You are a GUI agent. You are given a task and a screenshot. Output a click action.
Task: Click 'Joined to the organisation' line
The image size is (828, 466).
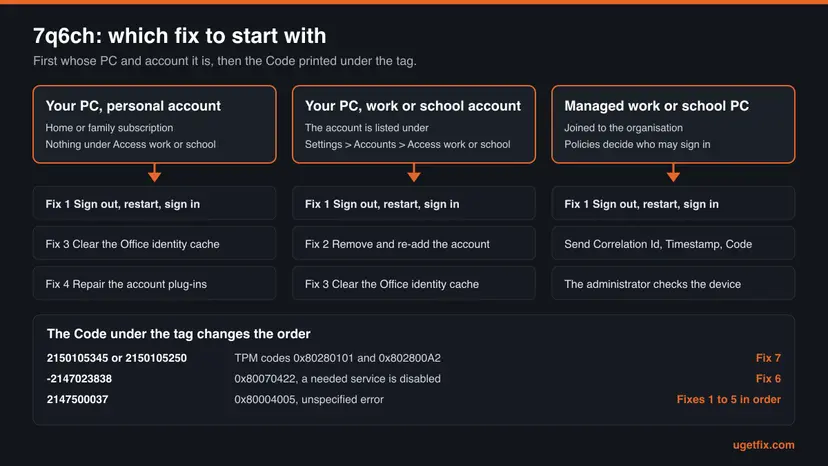[x=623, y=128]
